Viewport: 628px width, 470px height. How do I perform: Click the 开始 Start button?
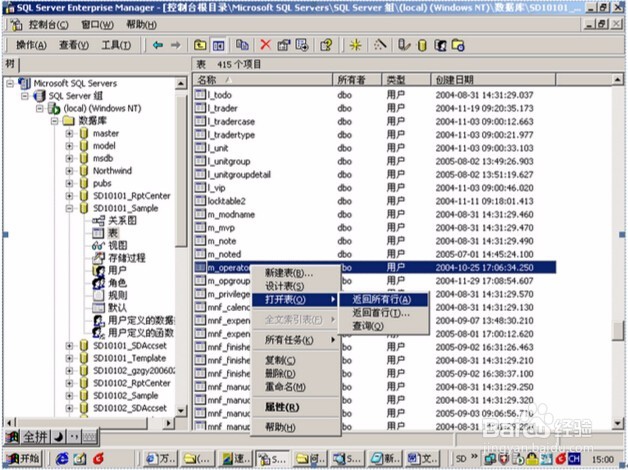click(24, 458)
